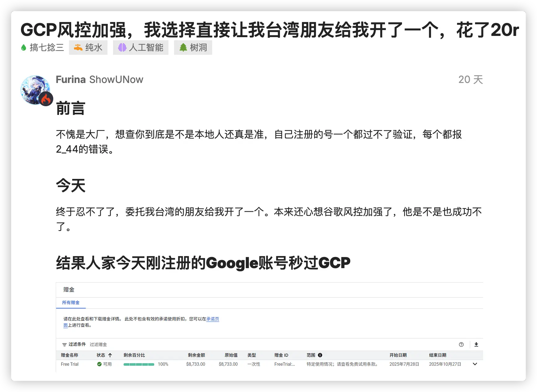Click the Free Trial credit name
537x392 pixels.
(70, 364)
